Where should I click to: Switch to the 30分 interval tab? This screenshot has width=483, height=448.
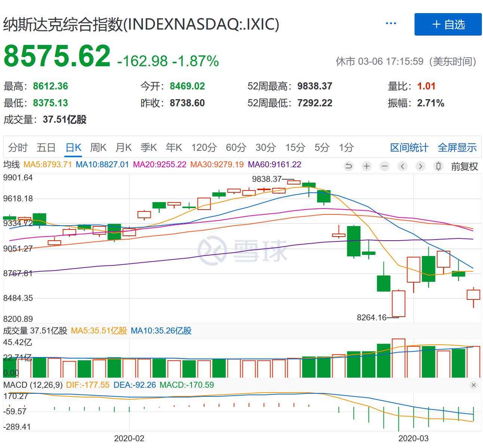click(x=266, y=147)
